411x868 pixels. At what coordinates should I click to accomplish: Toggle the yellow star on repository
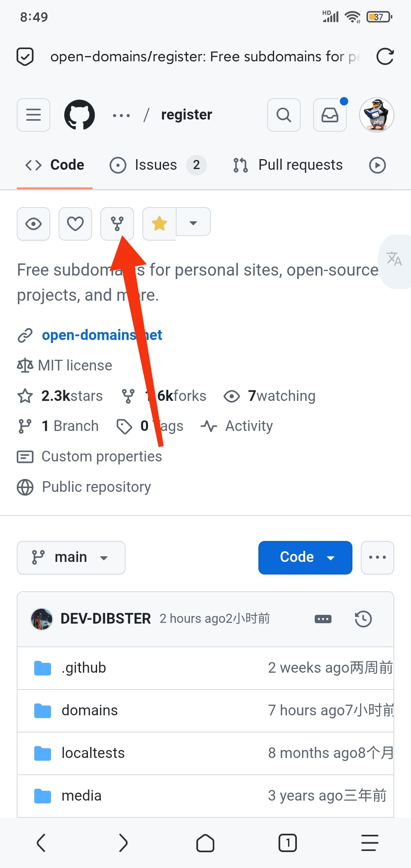pyautogui.click(x=159, y=223)
